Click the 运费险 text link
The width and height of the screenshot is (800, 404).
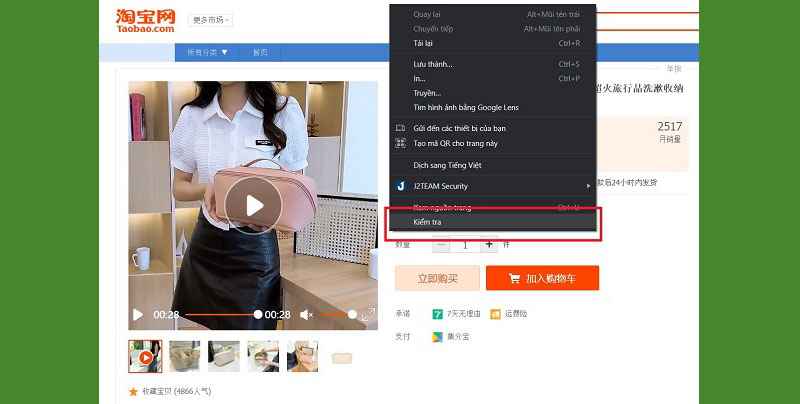click(516, 314)
